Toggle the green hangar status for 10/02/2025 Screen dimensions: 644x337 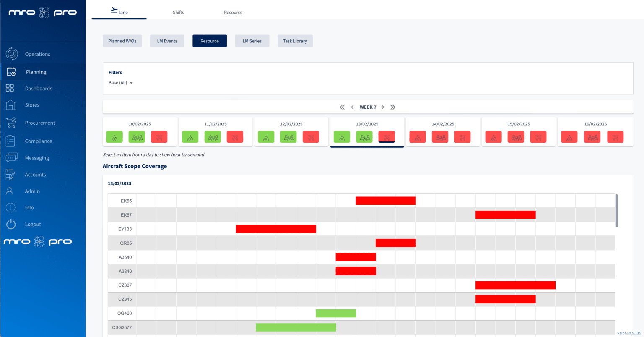[x=114, y=136]
